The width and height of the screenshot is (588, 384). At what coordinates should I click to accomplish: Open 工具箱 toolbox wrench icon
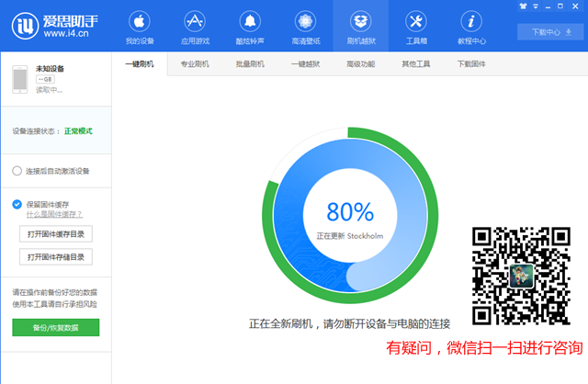(416, 21)
